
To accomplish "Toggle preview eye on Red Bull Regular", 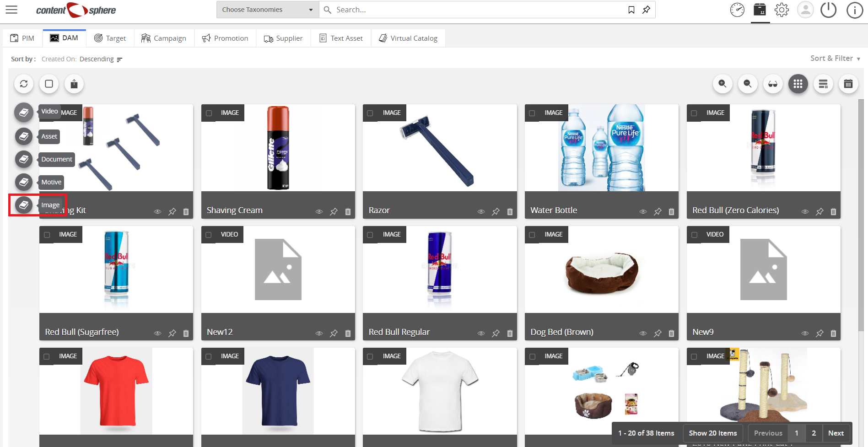I will [x=481, y=333].
